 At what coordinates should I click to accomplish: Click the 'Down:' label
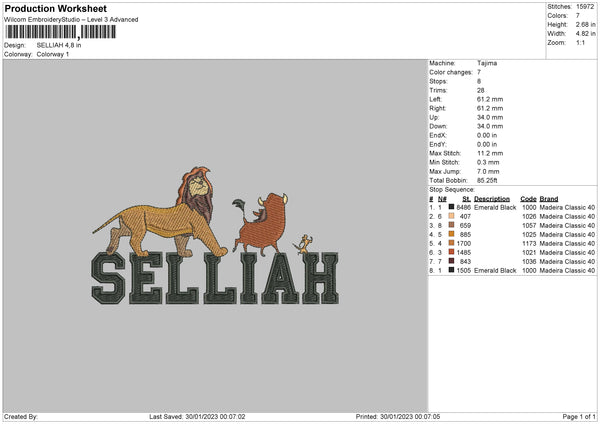coord(438,126)
